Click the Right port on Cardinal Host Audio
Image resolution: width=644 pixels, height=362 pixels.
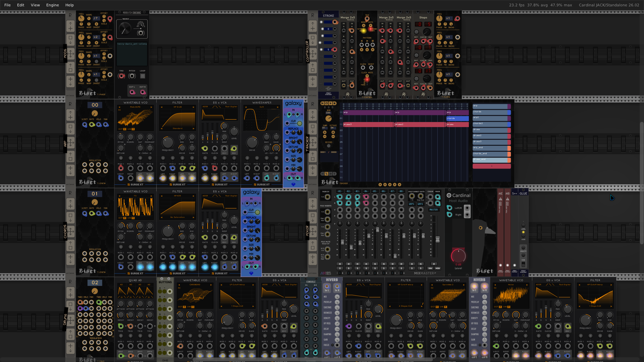[449, 215]
